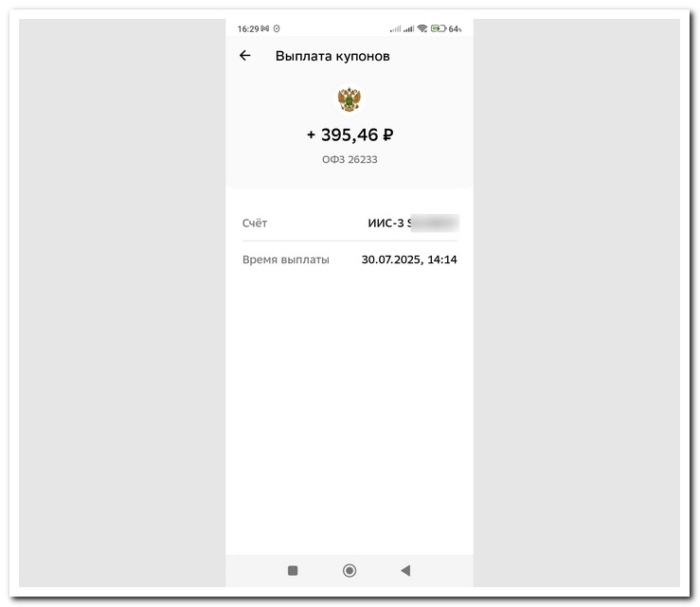Tap the 64% battery percentage text
Image resolution: width=700 pixels, height=607 pixels.
455,29
